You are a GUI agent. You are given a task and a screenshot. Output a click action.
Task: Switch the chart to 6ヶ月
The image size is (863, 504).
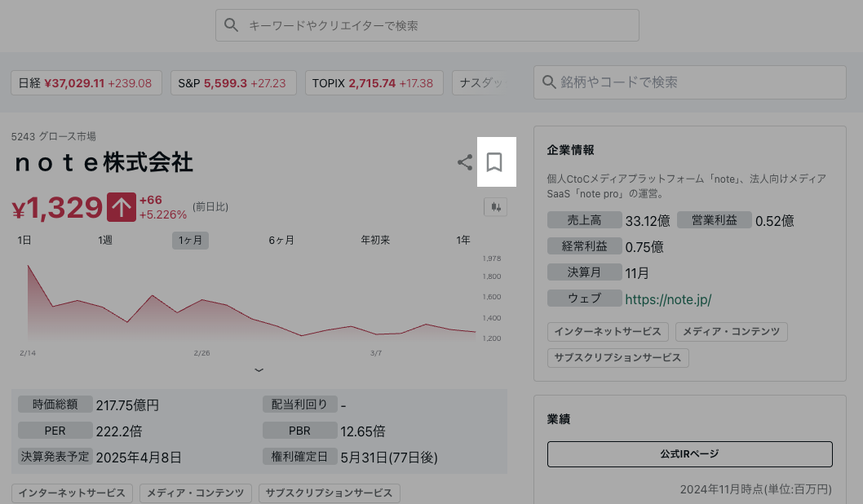click(x=281, y=240)
